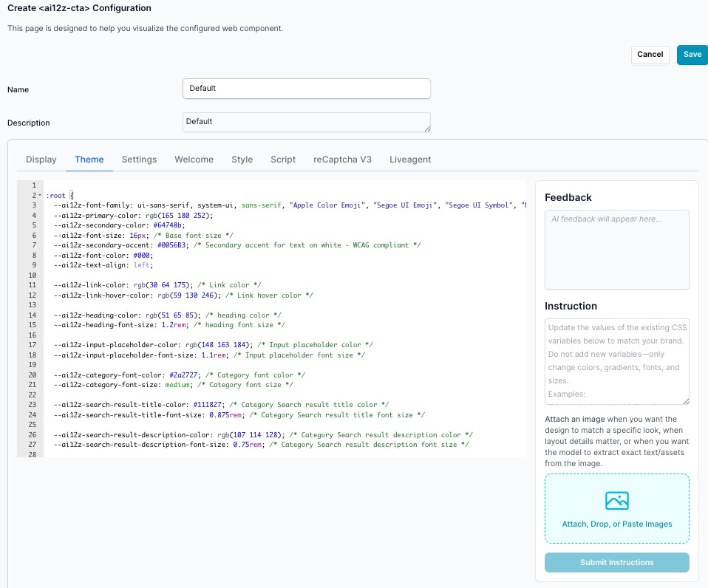Select the Liveagent tab
Viewport: 708px width, 588px height.
[x=410, y=159]
